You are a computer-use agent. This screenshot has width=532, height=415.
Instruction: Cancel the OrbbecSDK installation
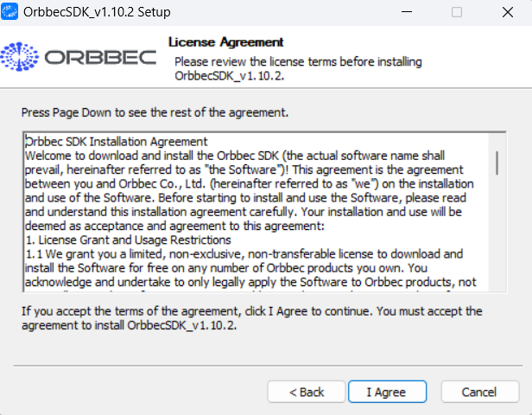(x=478, y=392)
